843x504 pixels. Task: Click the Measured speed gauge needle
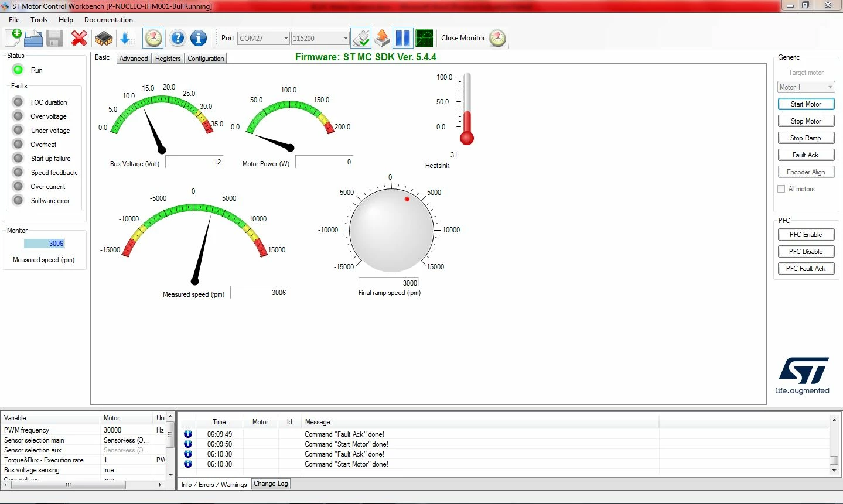[x=203, y=249]
